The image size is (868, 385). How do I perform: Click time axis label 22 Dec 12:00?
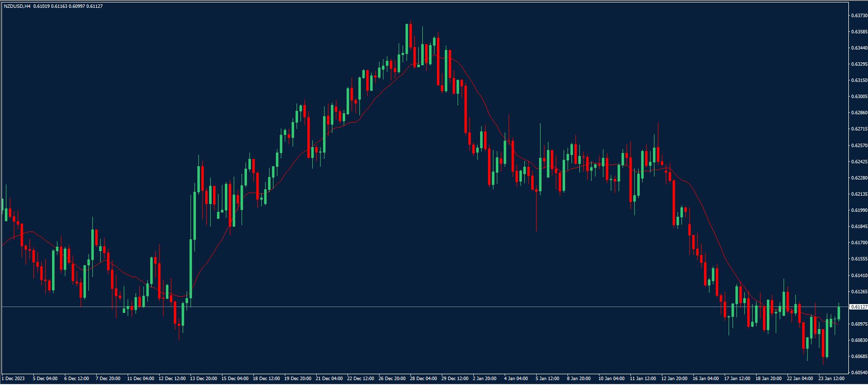(360, 379)
